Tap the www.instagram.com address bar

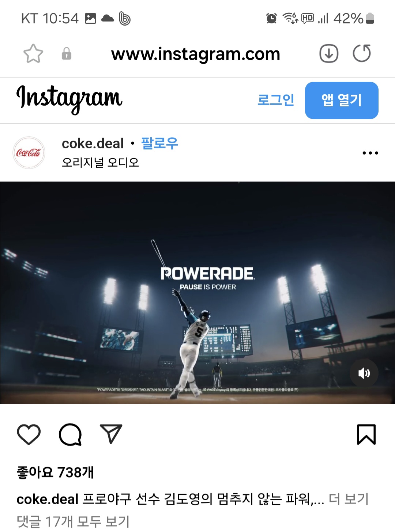(x=196, y=54)
